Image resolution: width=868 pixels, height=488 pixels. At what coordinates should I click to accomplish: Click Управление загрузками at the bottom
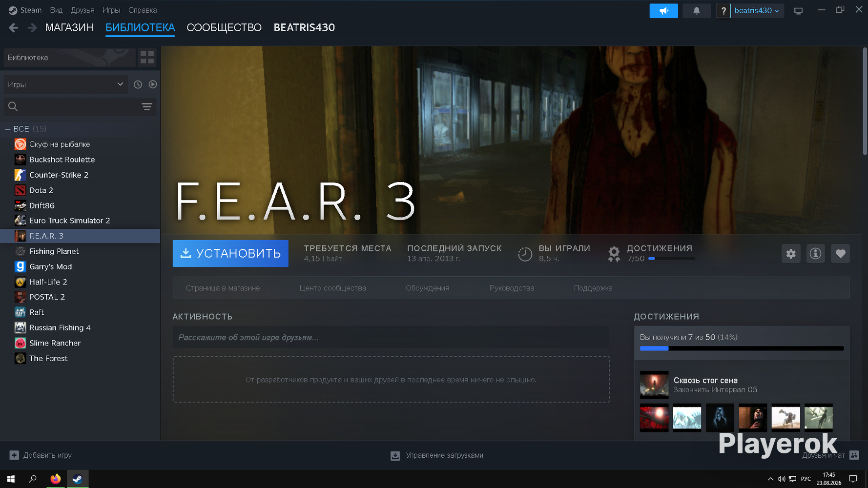tap(445, 455)
